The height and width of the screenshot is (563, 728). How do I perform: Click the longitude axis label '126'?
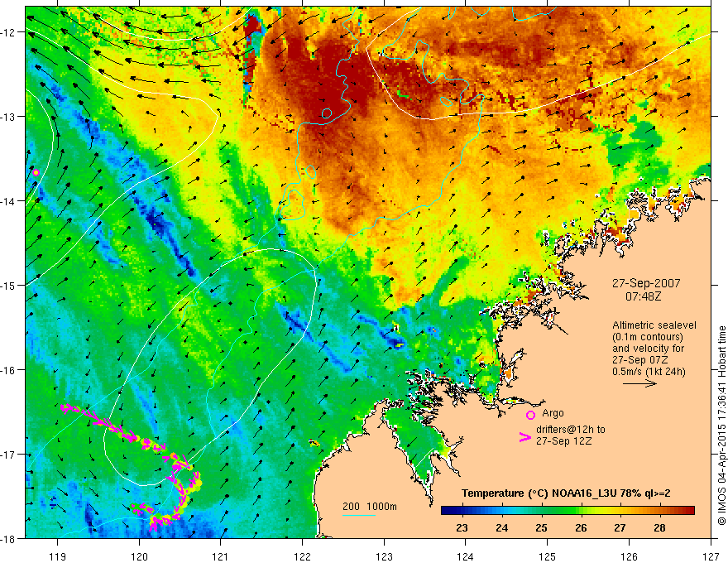(629, 556)
